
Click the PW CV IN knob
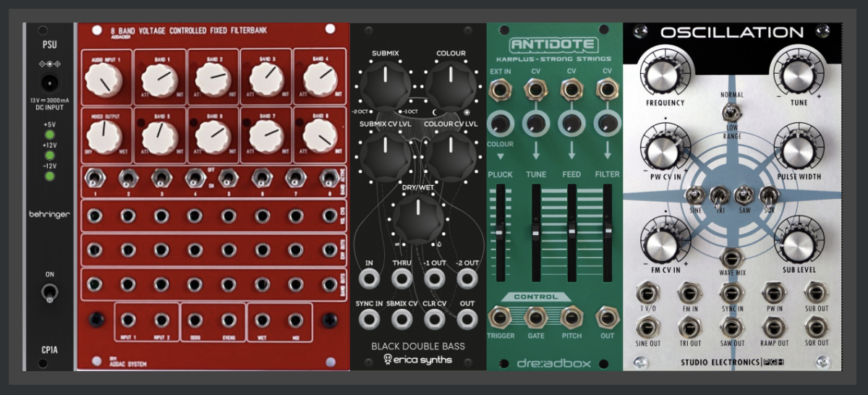click(x=665, y=150)
